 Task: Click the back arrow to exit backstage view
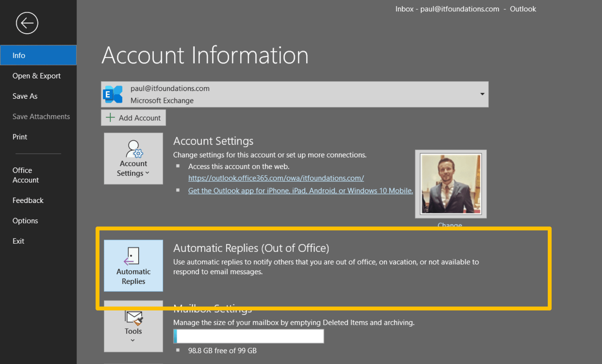pos(27,23)
